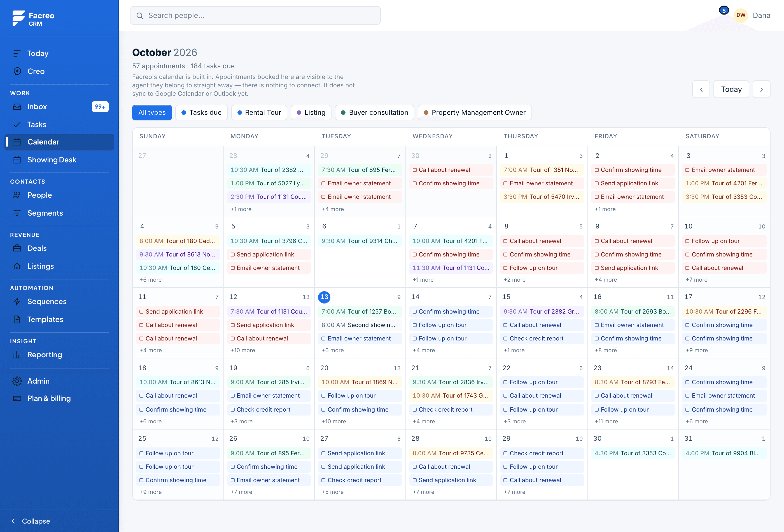Screen dimensions: 784x532
Task: Tick 'Email owner statement' on October 3
Action: [x=687, y=170]
